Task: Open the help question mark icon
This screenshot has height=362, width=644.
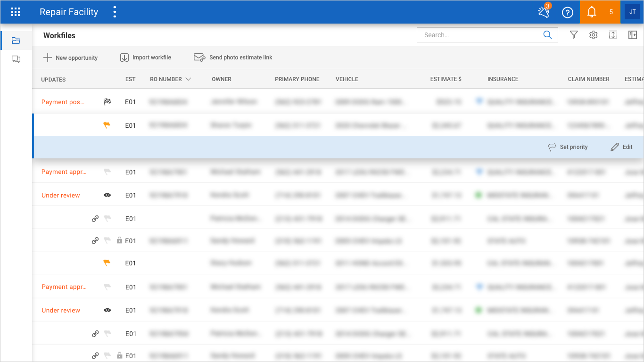Action: click(568, 12)
